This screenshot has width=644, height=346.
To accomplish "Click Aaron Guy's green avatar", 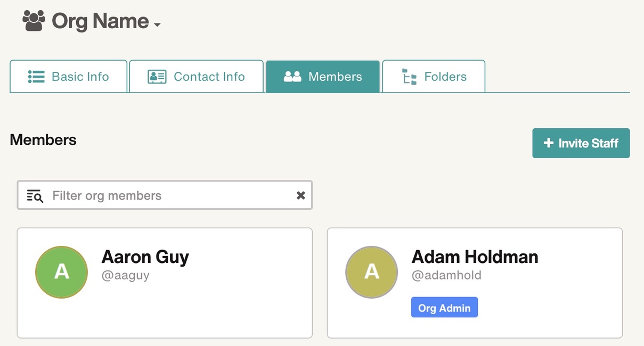I will point(62,272).
